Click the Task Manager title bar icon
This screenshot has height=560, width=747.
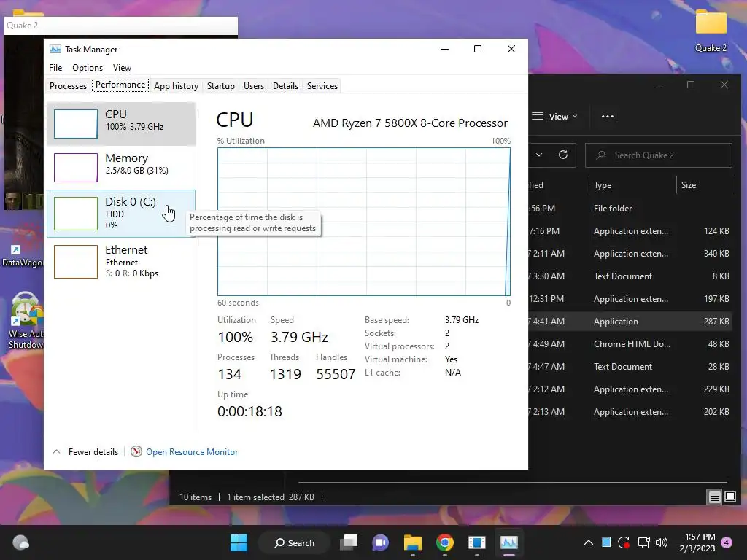55,49
